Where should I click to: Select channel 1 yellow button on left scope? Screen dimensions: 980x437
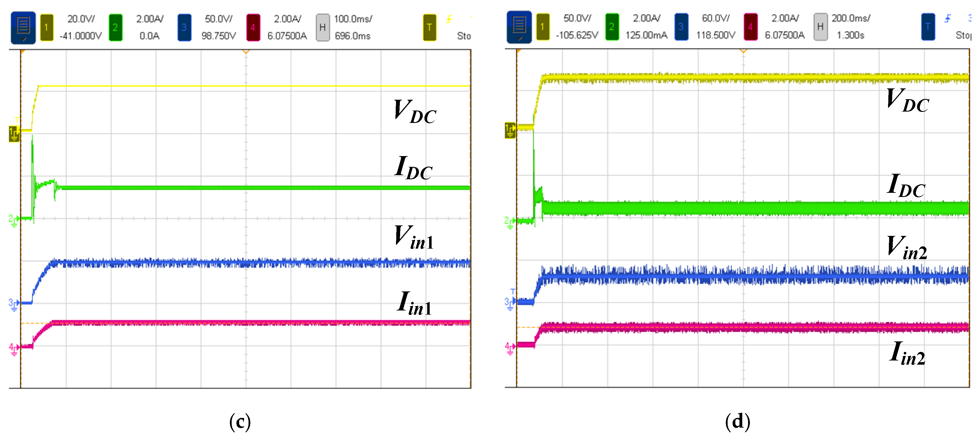[x=46, y=27]
